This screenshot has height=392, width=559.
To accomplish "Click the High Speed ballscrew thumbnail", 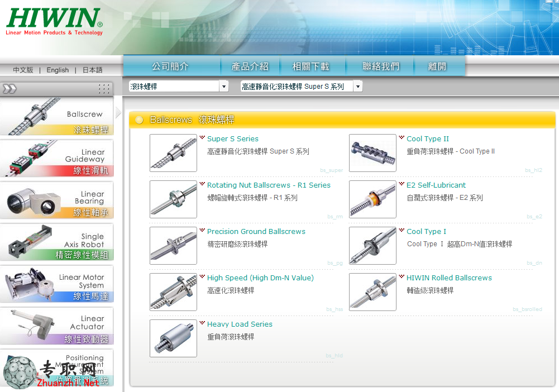I will pos(173,292).
